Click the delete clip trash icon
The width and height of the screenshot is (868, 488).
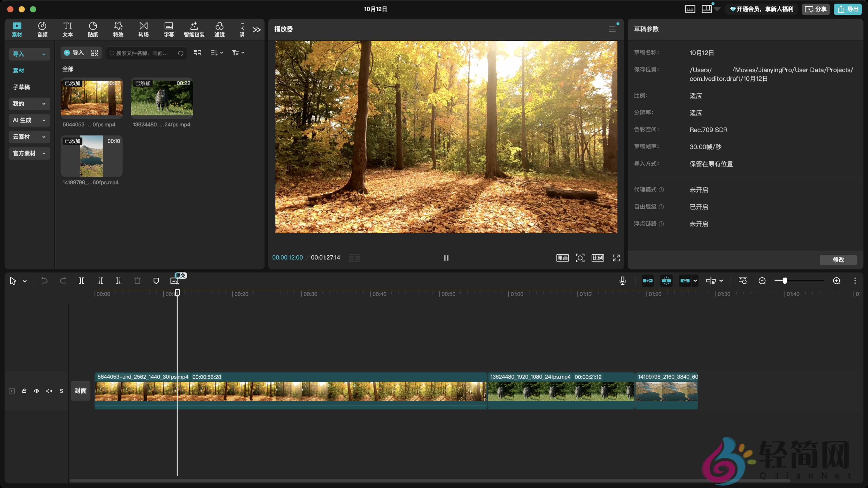(x=137, y=281)
